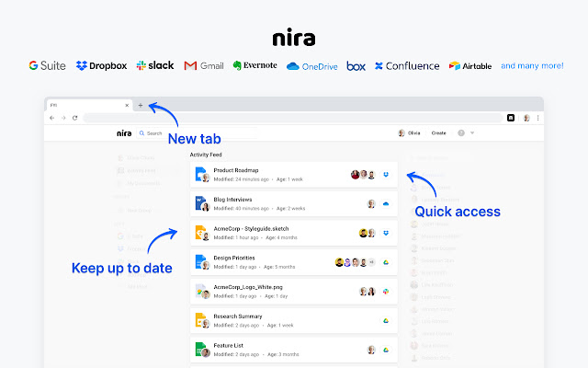Click collaborator avatars on Product Roadmap row
Viewport: 588px width, 368px height.
tap(363, 175)
